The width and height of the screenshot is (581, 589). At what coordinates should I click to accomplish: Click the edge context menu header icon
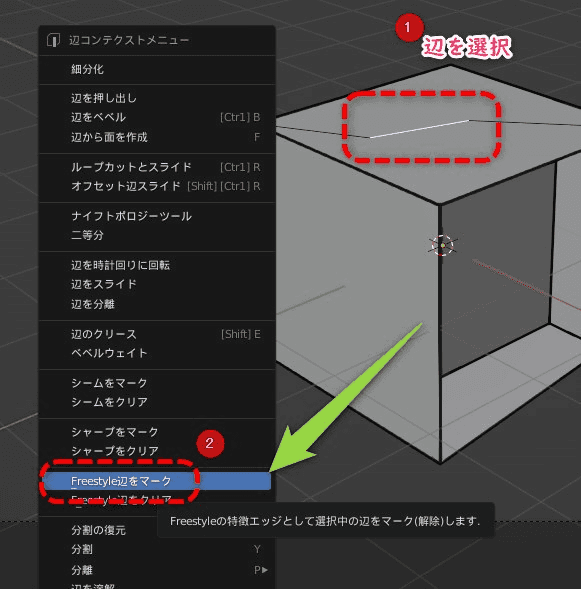pos(53,40)
